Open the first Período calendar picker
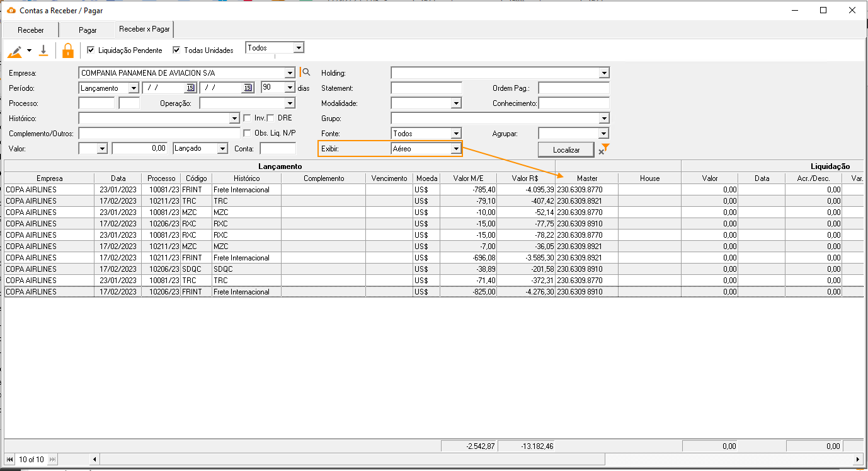This screenshot has height=471, width=868. 190,88
